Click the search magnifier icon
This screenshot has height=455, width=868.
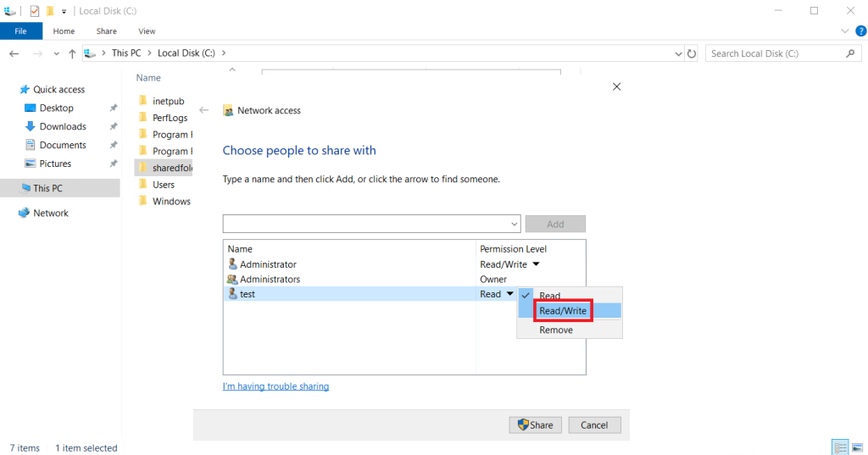[x=850, y=53]
